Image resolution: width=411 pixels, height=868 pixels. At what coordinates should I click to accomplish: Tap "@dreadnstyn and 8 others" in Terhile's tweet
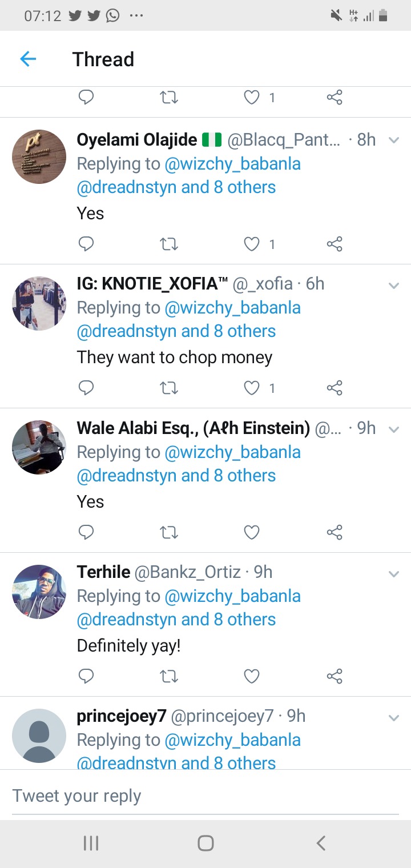[x=176, y=620]
